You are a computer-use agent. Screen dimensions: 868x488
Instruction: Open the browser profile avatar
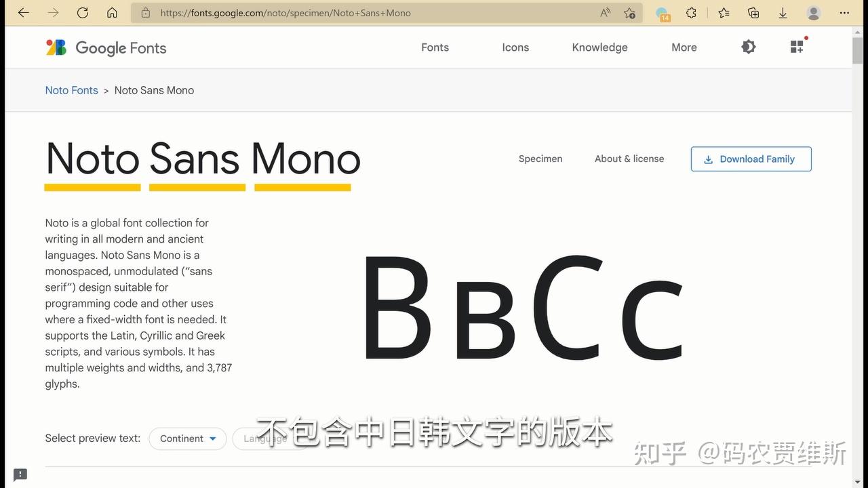click(x=812, y=13)
